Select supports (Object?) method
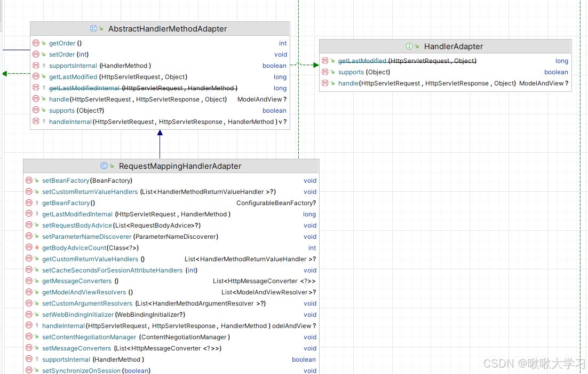This screenshot has height=374, width=588. click(76, 111)
